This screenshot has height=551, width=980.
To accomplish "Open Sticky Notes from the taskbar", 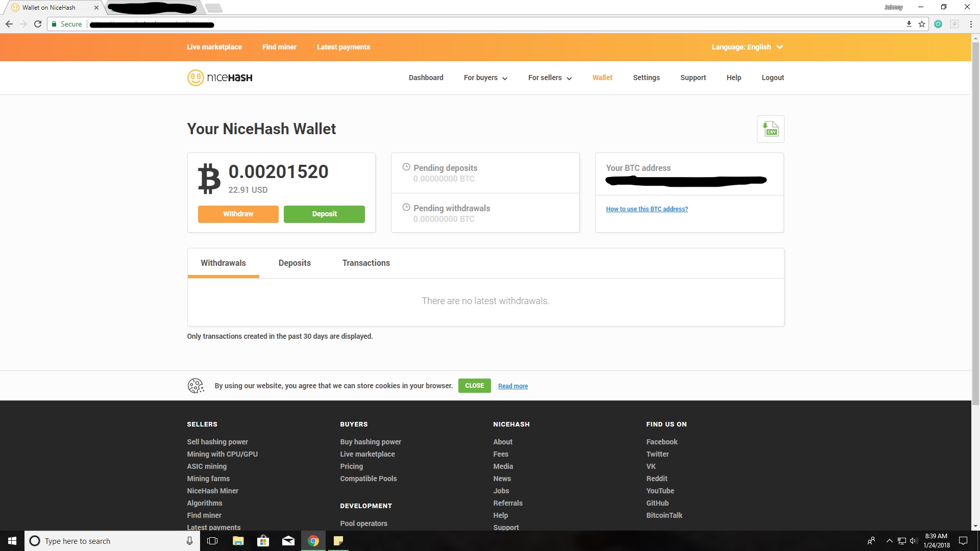I will [x=338, y=541].
